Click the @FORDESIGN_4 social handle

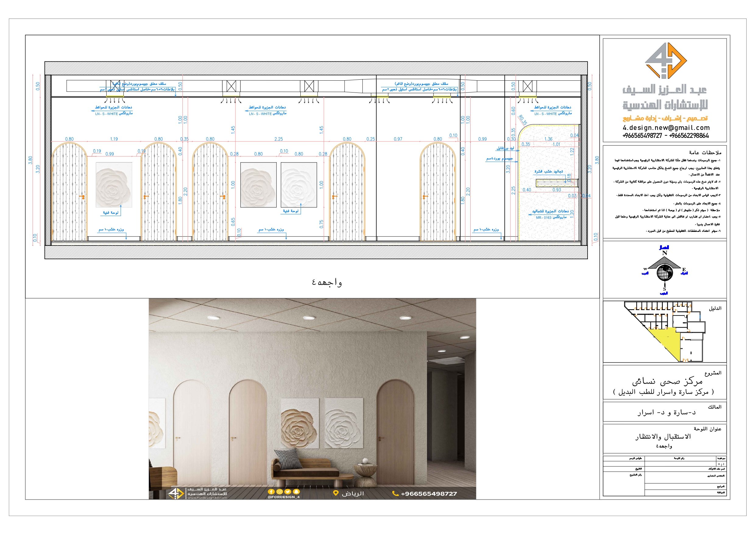[x=284, y=497]
